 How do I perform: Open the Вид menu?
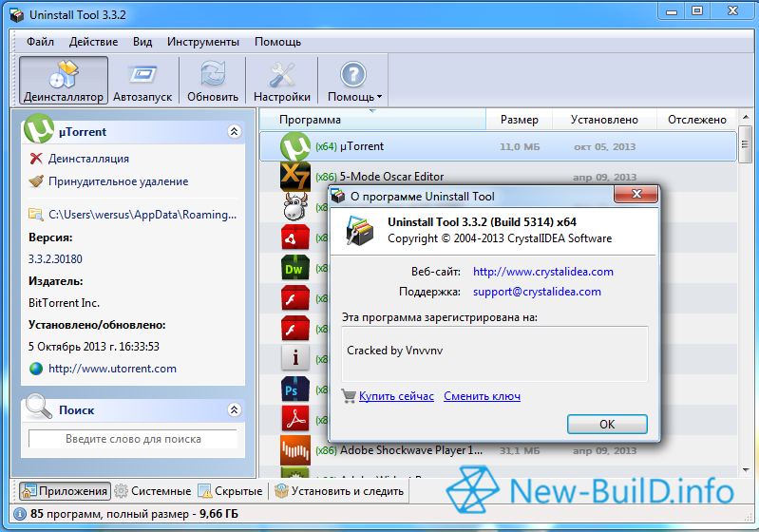[x=142, y=42]
